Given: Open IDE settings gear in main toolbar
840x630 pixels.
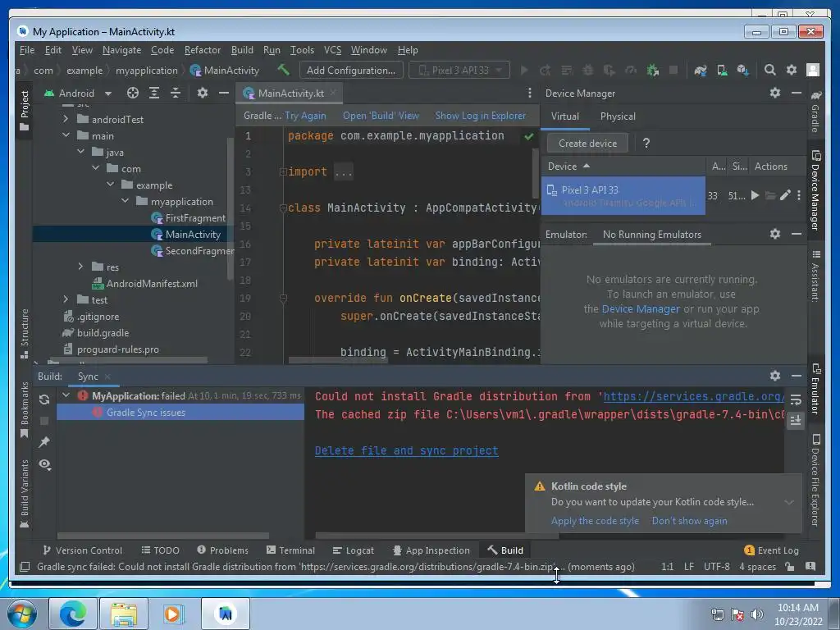Looking at the screenshot, I should (x=792, y=71).
